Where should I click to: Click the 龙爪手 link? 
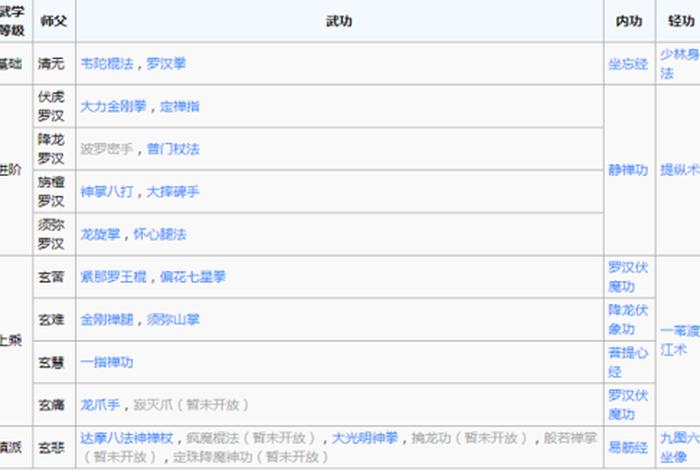click(100, 405)
